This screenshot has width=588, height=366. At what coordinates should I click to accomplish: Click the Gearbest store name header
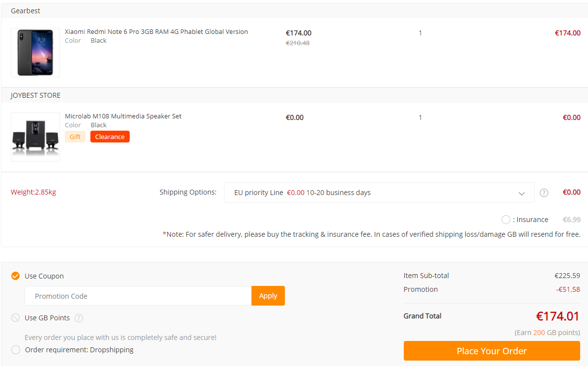pos(26,11)
